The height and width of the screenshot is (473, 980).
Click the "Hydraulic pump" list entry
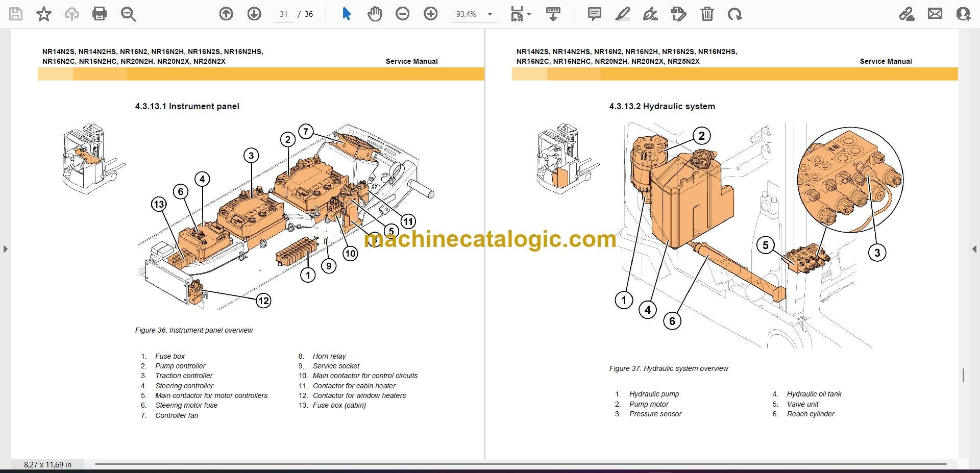coord(654,394)
